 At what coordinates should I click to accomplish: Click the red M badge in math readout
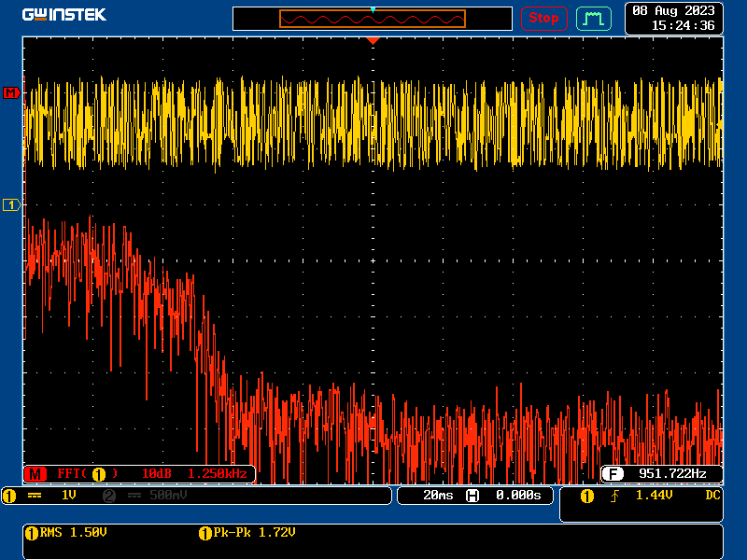pos(35,474)
